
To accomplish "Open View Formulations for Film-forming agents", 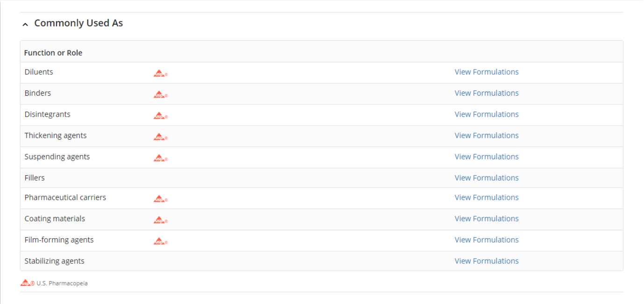I will (487, 240).
